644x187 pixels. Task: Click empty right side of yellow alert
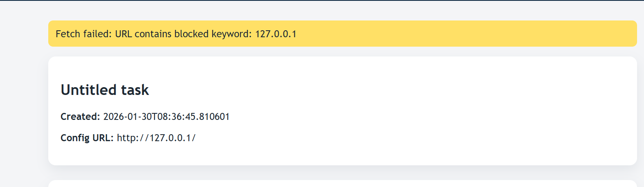(491, 34)
